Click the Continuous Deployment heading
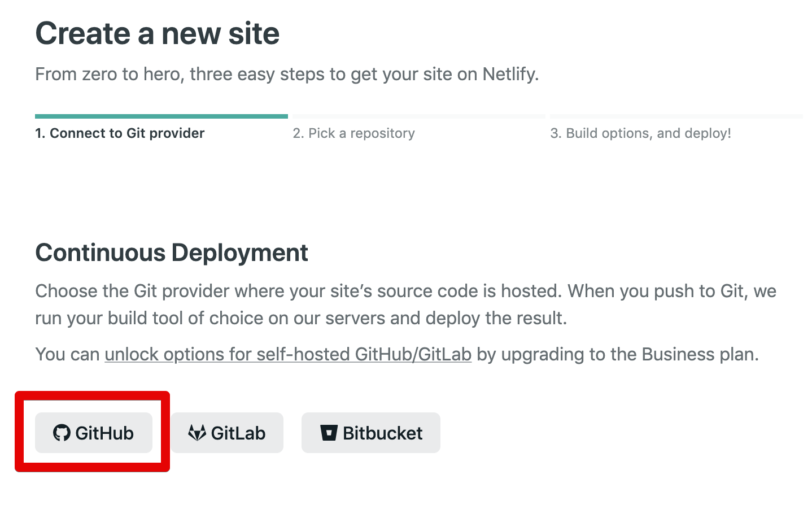Image resolution: width=812 pixels, height=522 pixels. click(172, 253)
